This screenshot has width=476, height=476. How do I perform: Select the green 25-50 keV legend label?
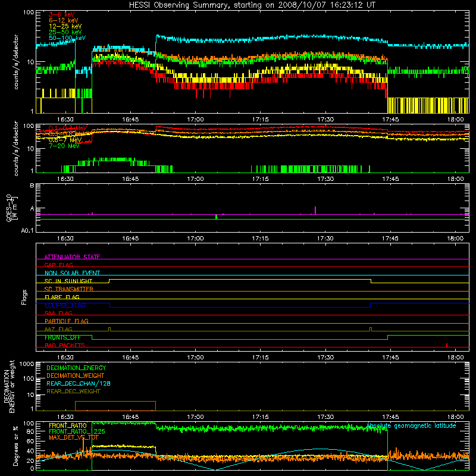[65, 32]
